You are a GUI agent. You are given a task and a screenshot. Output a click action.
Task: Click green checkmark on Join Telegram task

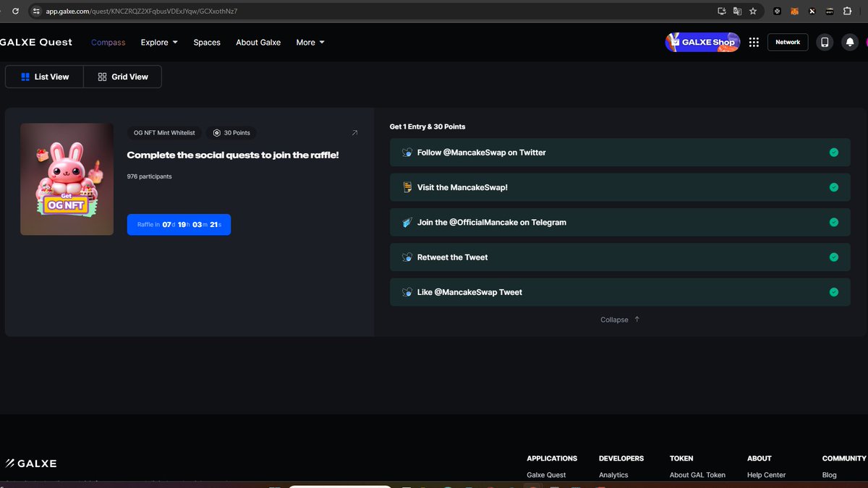pyautogui.click(x=833, y=222)
